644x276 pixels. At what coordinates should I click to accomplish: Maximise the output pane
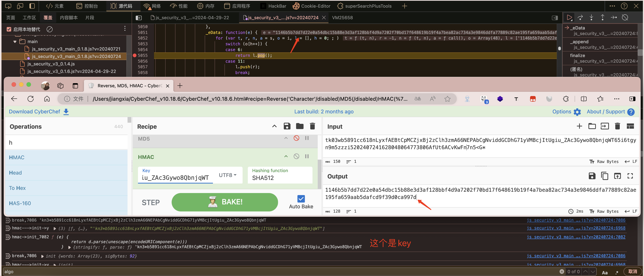tap(630, 176)
